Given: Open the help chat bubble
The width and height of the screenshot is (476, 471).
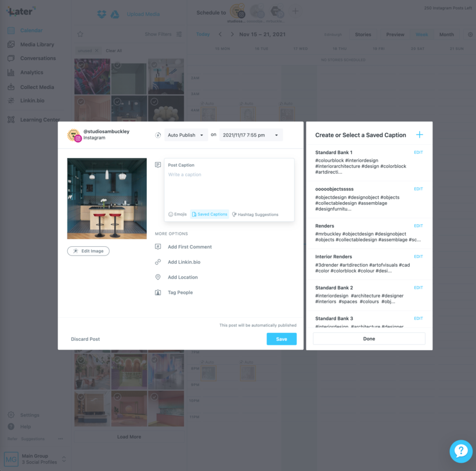Looking at the screenshot, I should click(461, 451).
